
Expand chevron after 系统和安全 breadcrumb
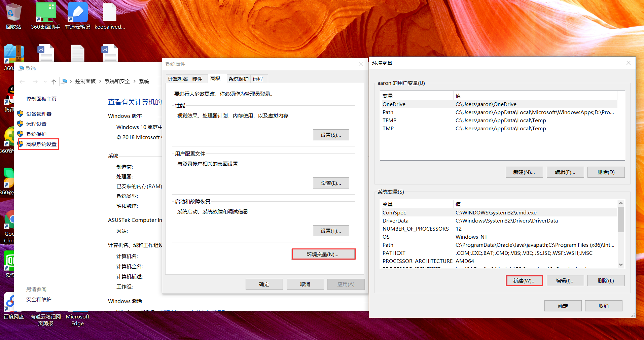(x=135, y=81)
